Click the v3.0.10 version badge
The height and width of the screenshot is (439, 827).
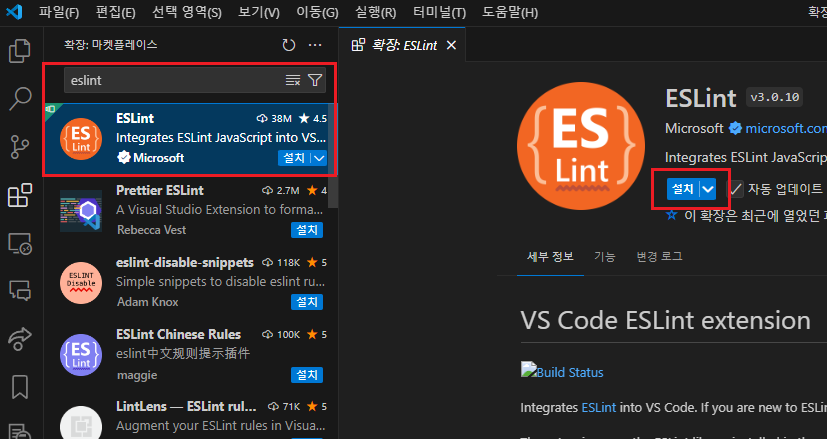pos(774,97)
